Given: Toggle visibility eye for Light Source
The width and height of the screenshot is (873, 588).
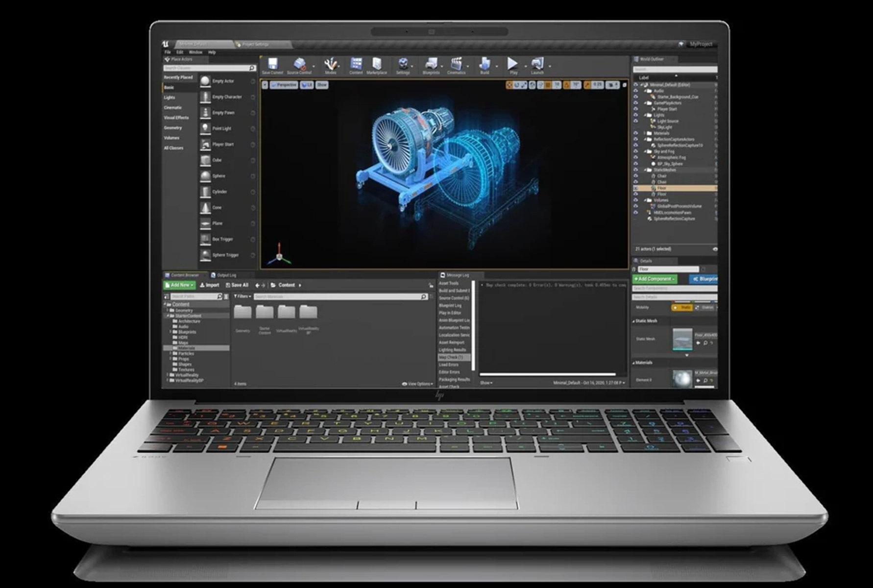Looking at the screenshot, I should (636, 121).
